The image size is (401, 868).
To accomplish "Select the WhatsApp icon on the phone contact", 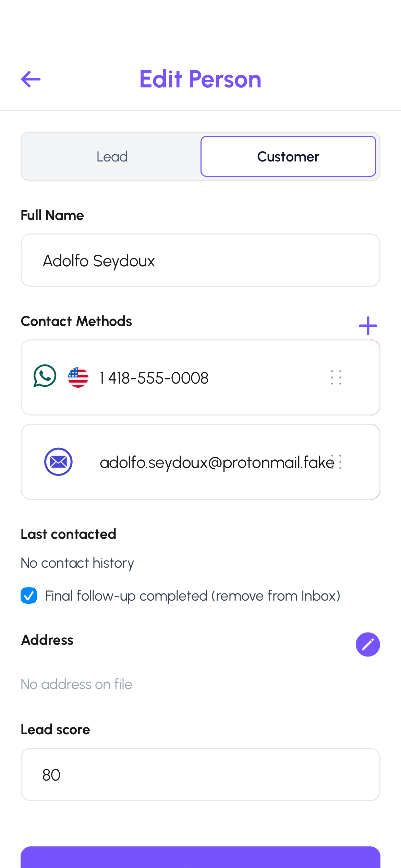I will click(44, 377).
